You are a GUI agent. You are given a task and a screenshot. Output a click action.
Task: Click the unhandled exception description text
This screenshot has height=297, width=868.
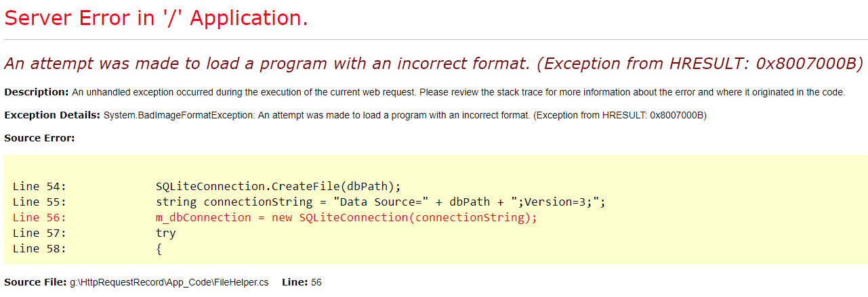(458, 92)
